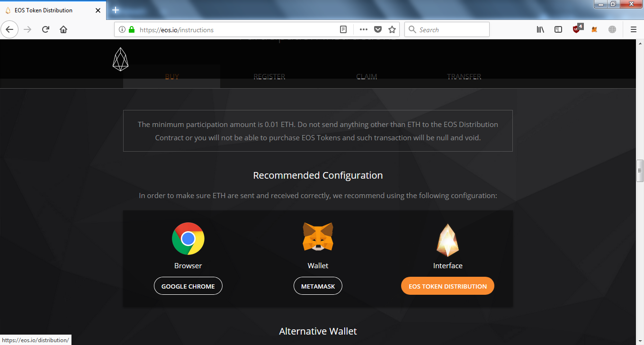Click the EOS logo in page header

coord(120,59)
